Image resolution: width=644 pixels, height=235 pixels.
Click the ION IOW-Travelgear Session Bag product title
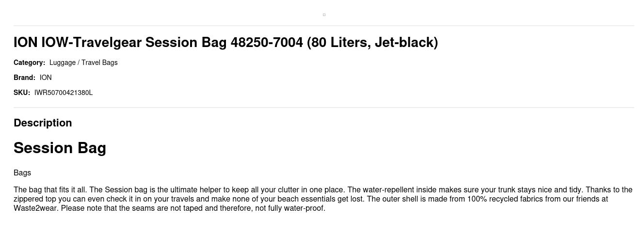(225, 43)
